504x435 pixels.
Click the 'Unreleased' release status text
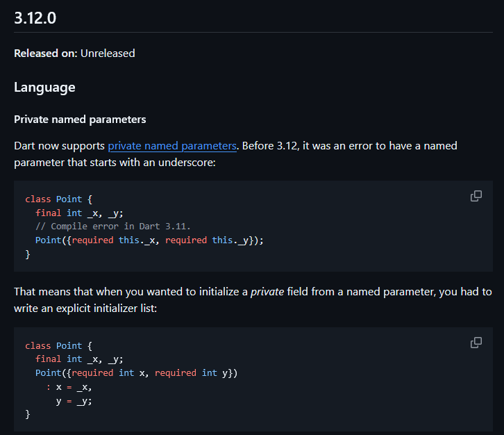pyautogui.click(x=108, y=53)
